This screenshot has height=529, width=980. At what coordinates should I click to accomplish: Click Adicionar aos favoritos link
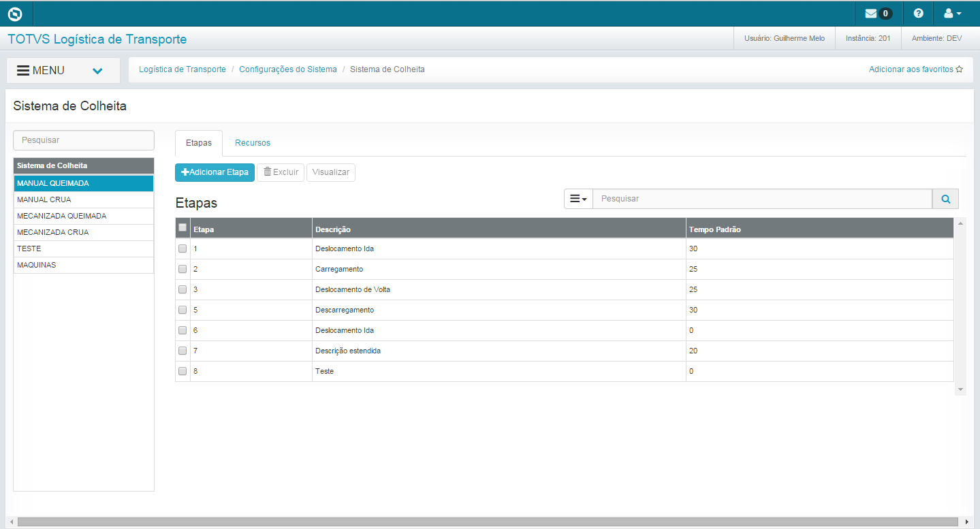(x=911, y=69)
